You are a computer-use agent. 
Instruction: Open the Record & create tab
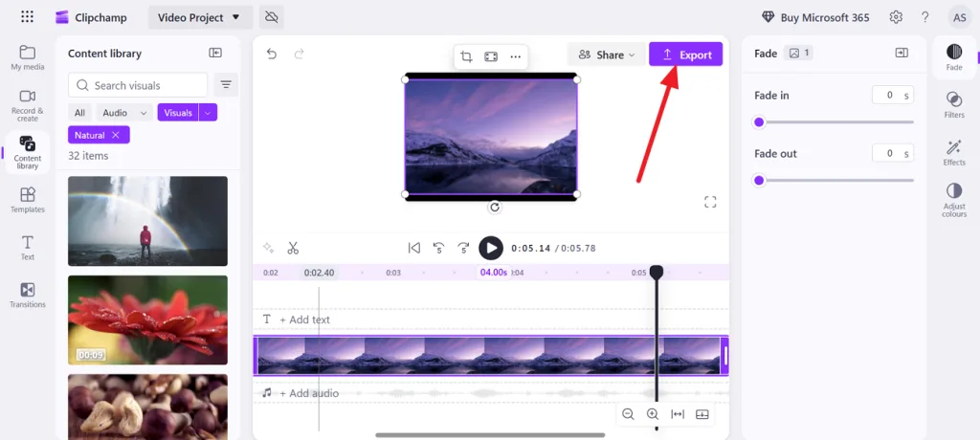pos(28,105)
